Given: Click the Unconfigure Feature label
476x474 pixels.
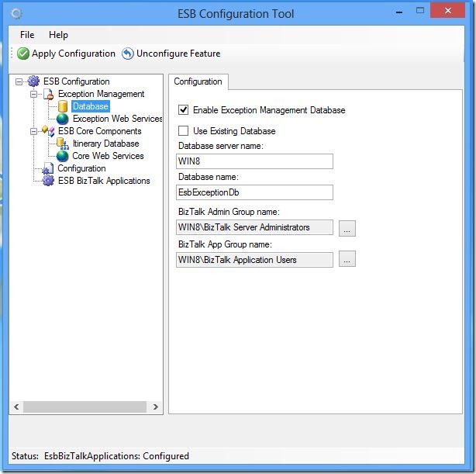Looking at the screenshot, I should pyautogui.click(x=178, y=54).
